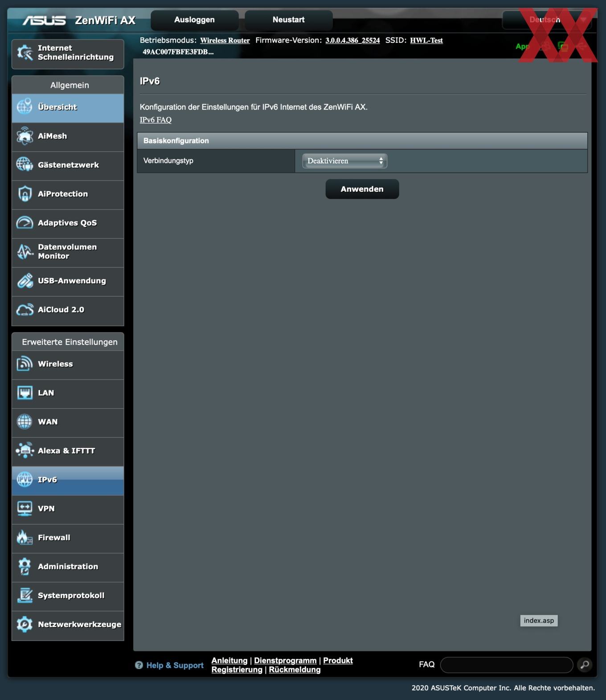Open the Rückmeldung footer link
The width and height of the screenshot is (606, 700).
pyautogui.click(x=295, y=670)
